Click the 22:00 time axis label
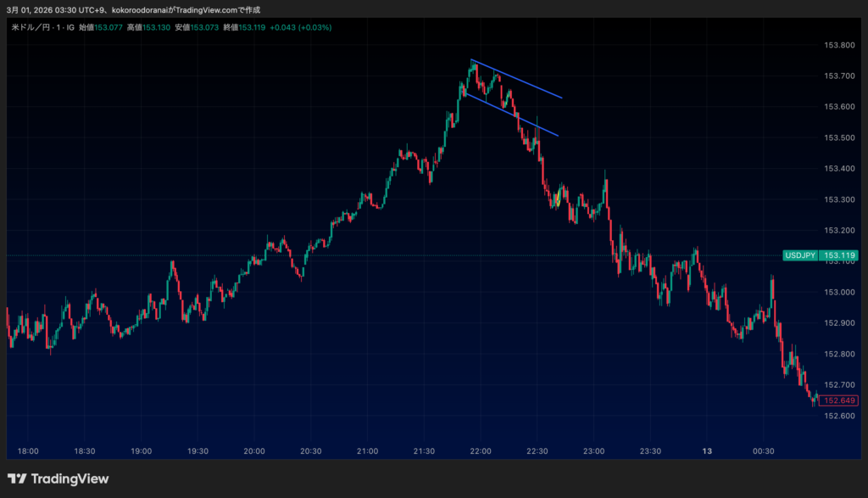 click(481, 451)
